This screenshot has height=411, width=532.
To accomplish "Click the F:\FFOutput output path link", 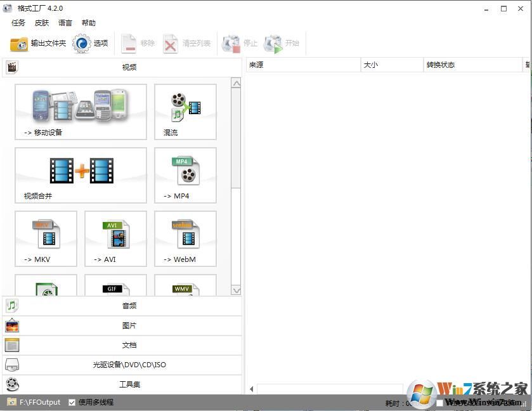I will click(39, 402).
